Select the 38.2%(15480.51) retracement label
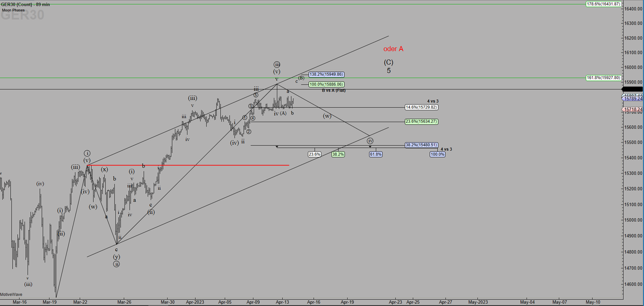The image size is (644, 306). pyautogui.click(x=422, y=145)
